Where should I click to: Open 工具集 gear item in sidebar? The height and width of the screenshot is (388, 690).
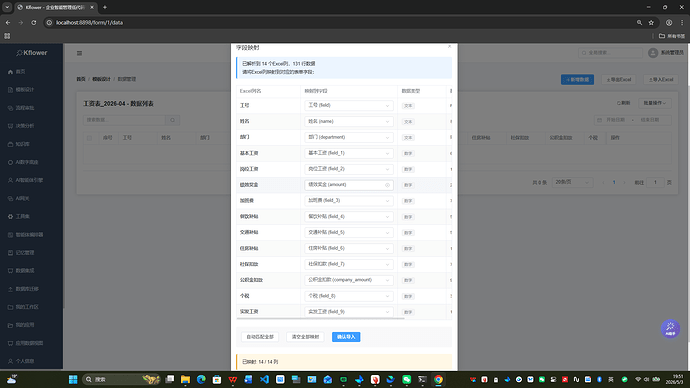(22, 216)
